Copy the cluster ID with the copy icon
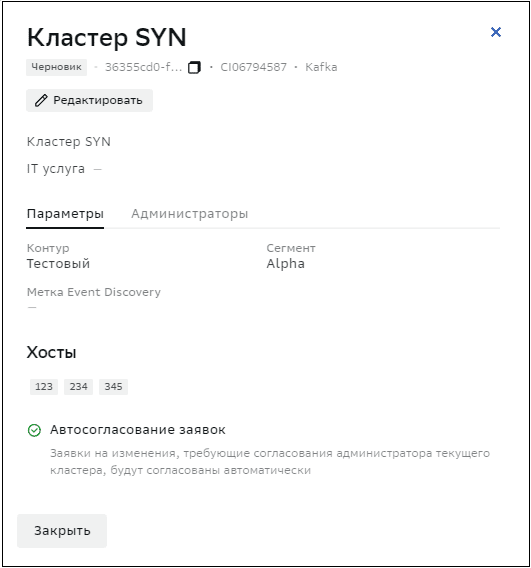This screenshot has height=568, width=531. [x=194, y=67]
